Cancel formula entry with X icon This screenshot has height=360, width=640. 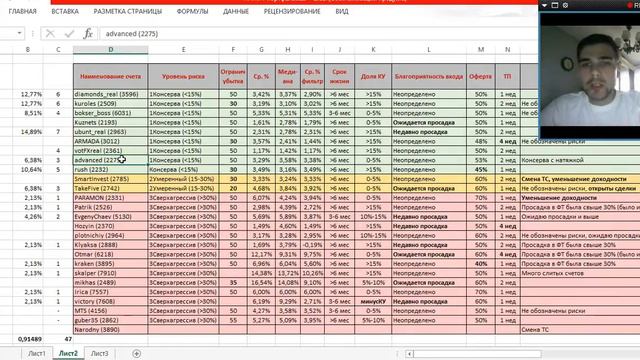(x=50, y=33)
